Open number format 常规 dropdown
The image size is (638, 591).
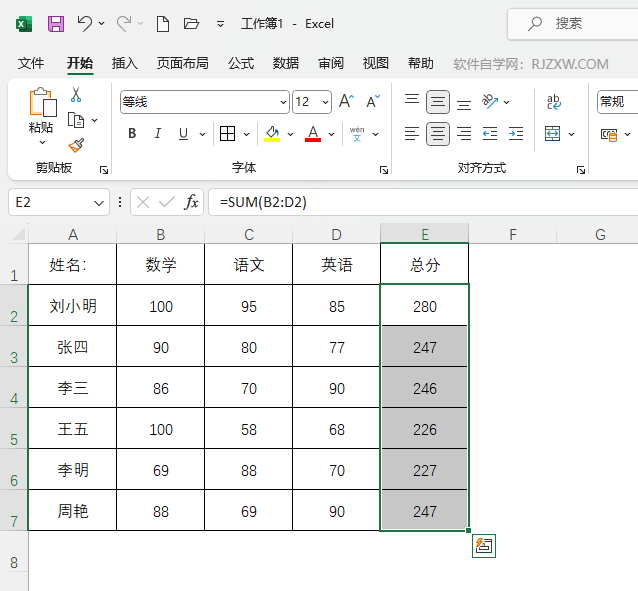pyautogui.click(x=617, y=102)
